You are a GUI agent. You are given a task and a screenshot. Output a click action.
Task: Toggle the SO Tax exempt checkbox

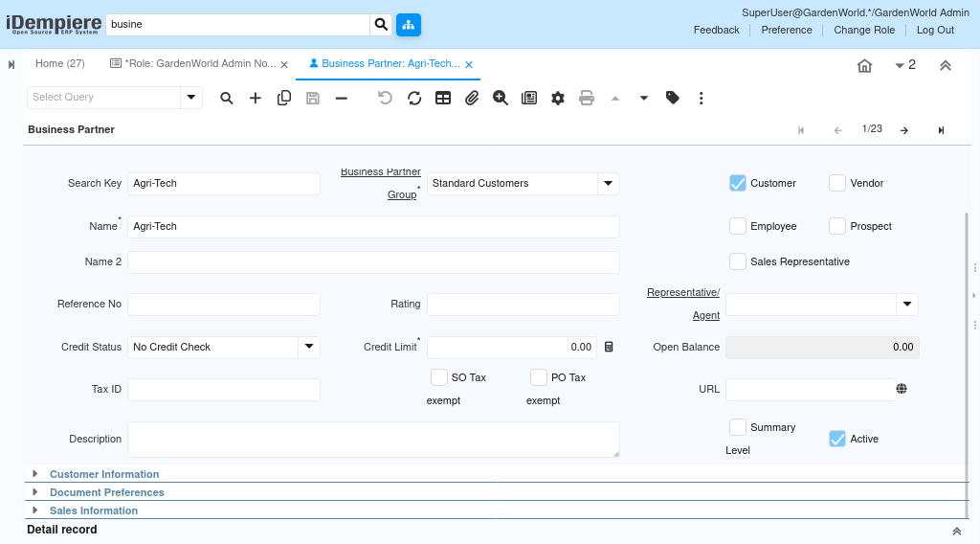pyautogui.click(x=439, y=377)
